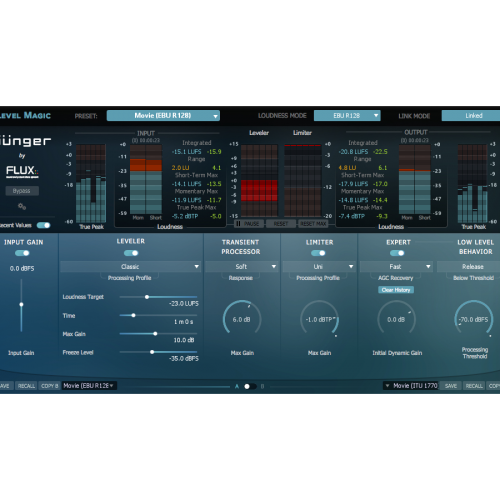Click the Limiter gain reduction meter

[303, 180]
